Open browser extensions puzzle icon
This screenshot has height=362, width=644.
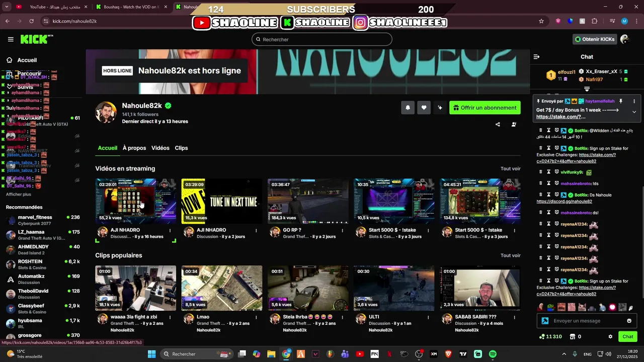(595, 21)
